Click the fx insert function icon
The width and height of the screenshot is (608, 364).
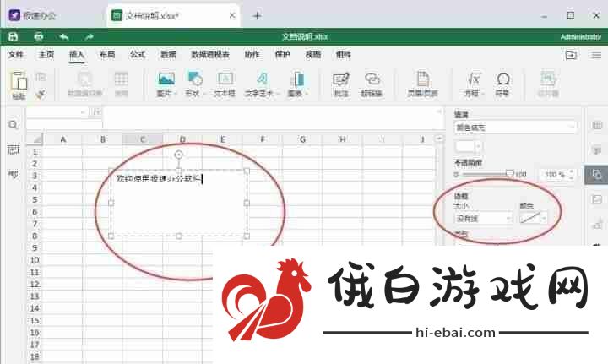(x=96, y=112)
